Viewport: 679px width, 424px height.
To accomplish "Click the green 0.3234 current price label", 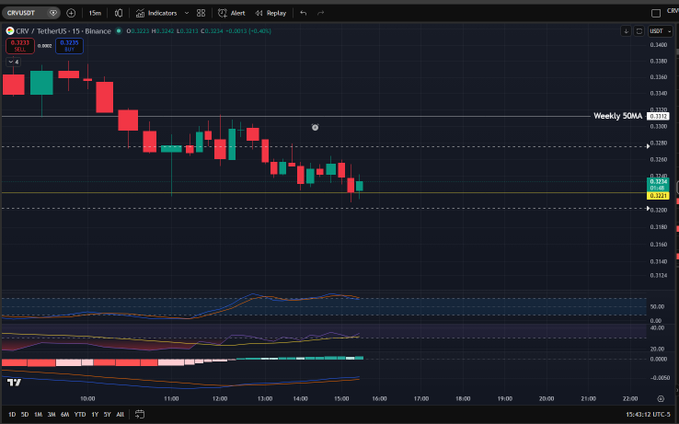I will (658, 184).
